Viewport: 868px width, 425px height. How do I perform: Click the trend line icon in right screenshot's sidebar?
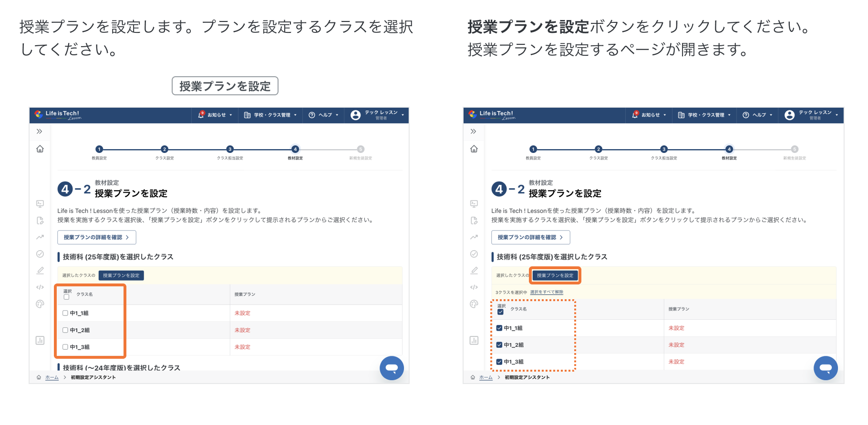474,237
